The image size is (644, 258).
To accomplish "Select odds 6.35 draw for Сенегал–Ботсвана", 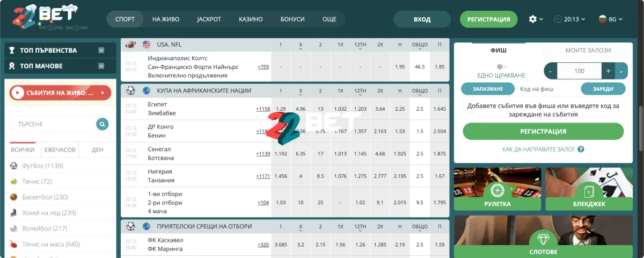I will (x=301, y=154).
